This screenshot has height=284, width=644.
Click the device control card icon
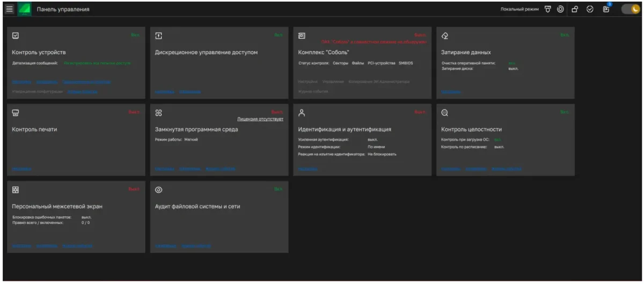16,35
